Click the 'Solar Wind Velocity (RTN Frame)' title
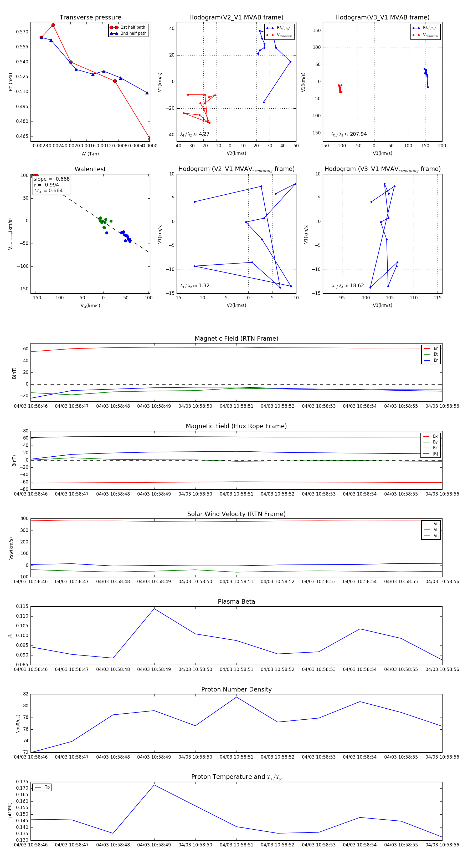 pyautogui.click(x=236, y=514)
